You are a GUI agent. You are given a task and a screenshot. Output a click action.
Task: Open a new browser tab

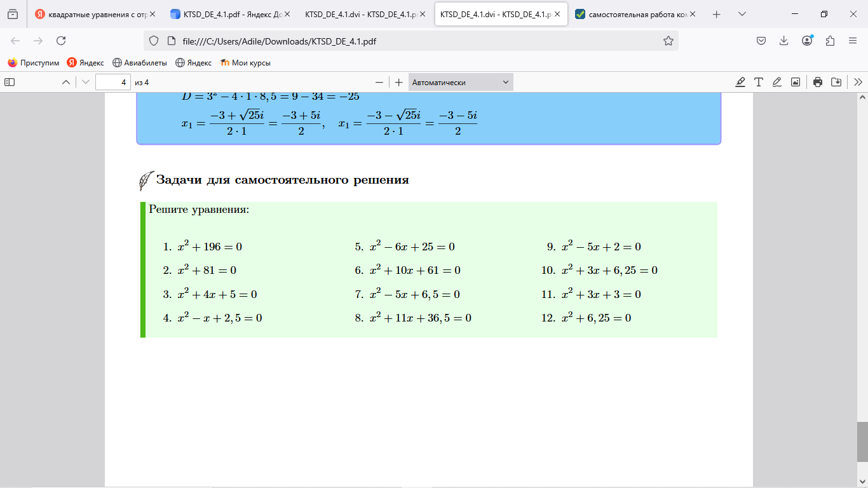click(717, 14)
